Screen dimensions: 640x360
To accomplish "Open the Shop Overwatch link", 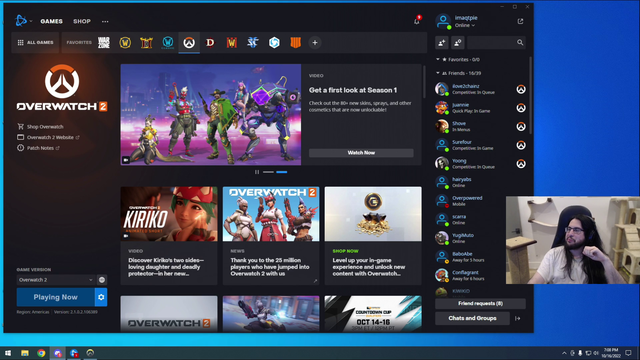I will 45,127.
